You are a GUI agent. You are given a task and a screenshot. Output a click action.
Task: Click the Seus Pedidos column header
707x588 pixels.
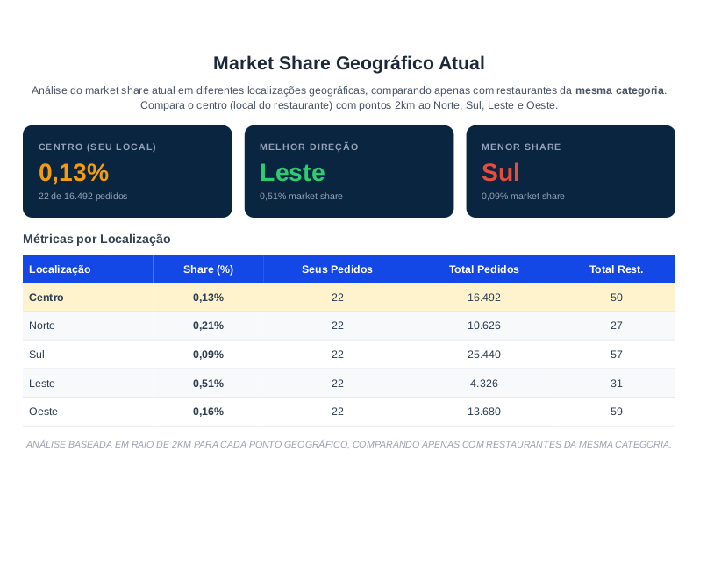pos(337,269)
